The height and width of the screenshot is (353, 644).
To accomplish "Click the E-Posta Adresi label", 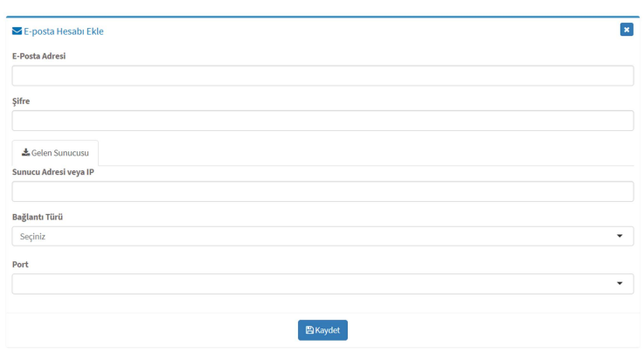I will [38, 56].
